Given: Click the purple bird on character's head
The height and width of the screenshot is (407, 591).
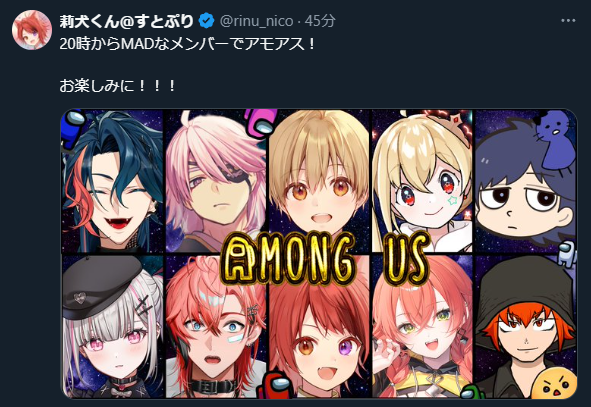Looking at the screenshot, I should click(554, 141).
